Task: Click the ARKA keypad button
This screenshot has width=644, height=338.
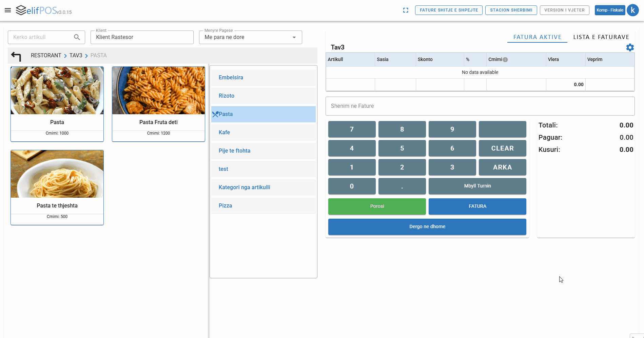Action: (x=503, y=167)
